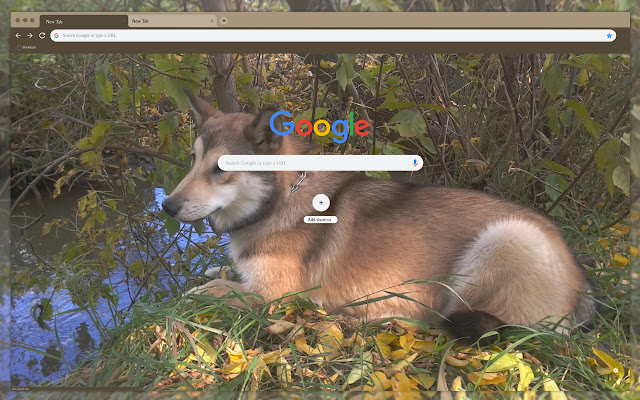The width and height of the screenshot is (640, 400).
Task: Click the Google icon in the address bar
Action: pyautogui.click(x=56, y=36)
